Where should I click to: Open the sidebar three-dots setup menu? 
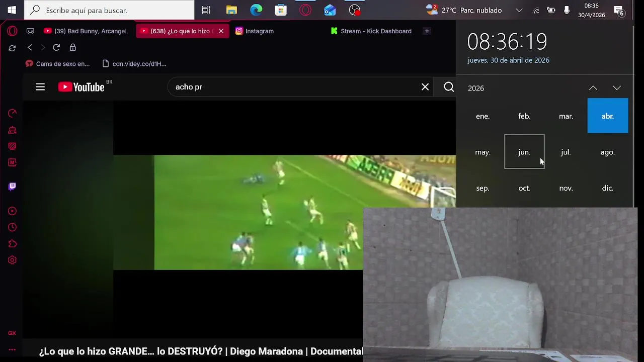[12, 349]
